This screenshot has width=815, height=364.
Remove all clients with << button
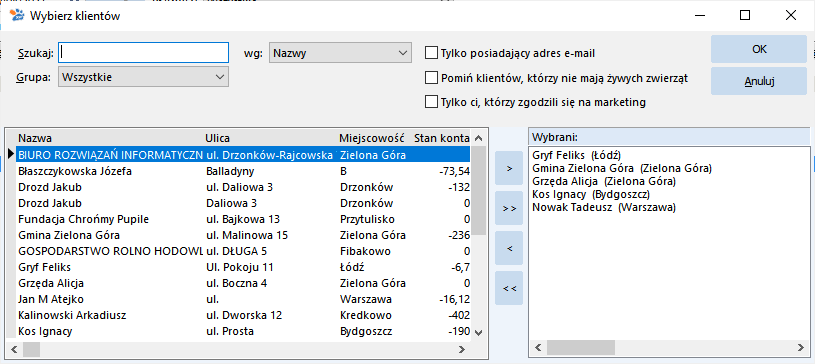click(509, 289)
